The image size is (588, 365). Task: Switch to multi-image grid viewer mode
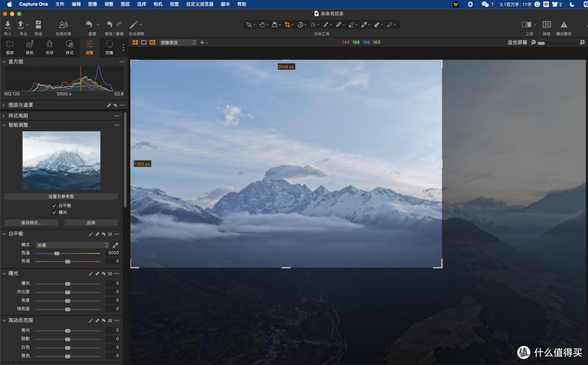[x=136, y=42]
